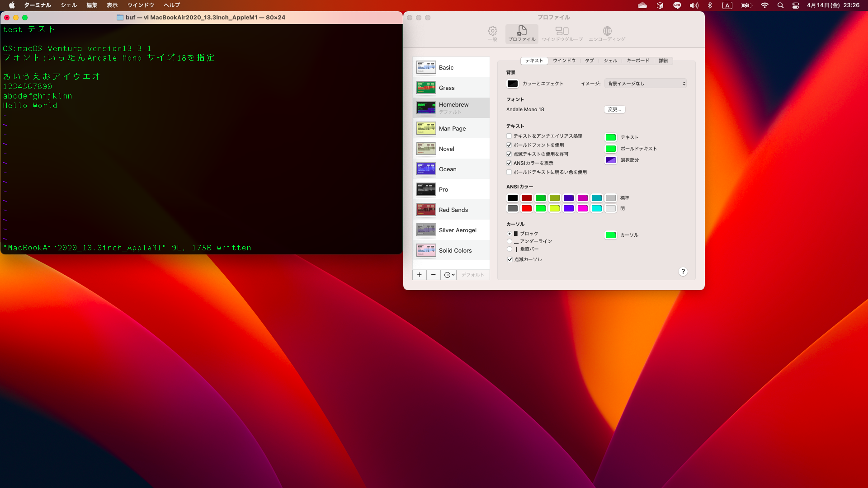Select the Ocean profile thumbnail

click(x=426, y=169)
